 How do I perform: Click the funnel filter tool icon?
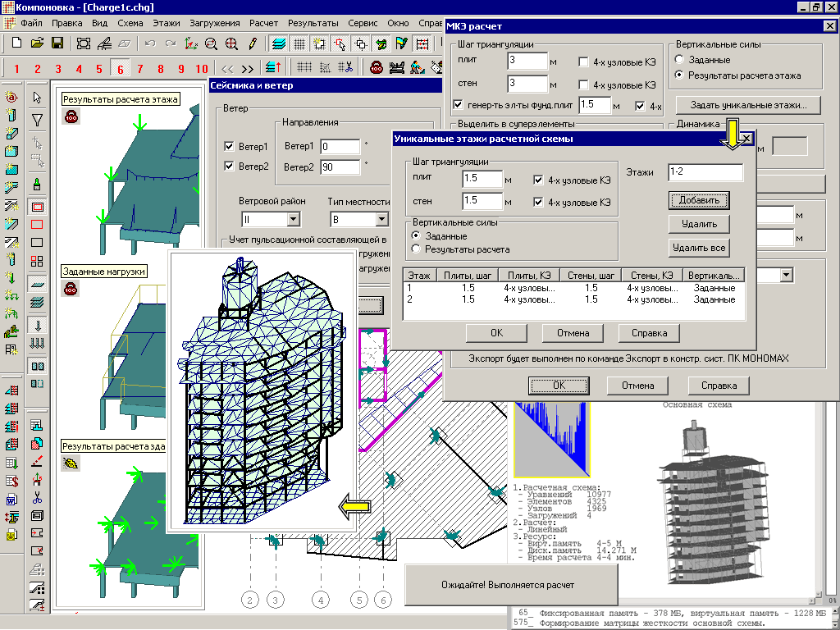(x=37, y=121)
